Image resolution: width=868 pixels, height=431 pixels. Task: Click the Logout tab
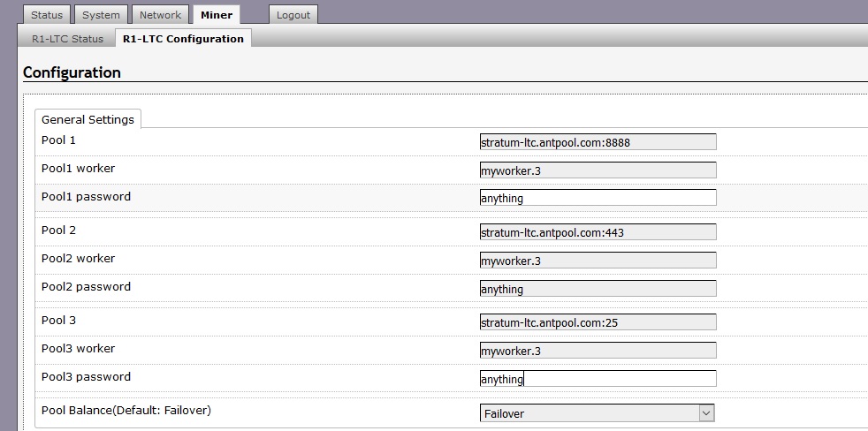point(293,15)
